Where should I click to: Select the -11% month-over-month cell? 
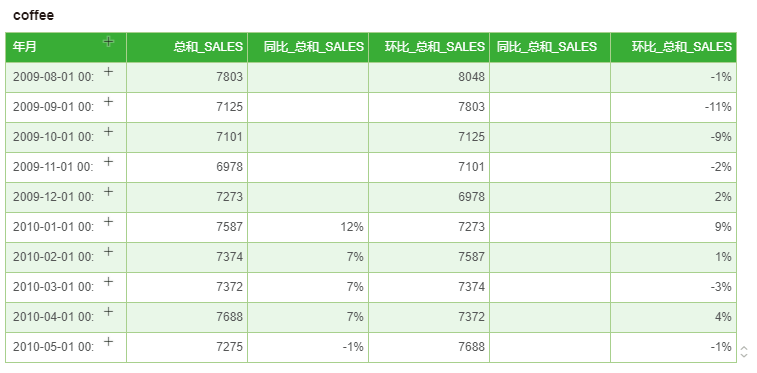coord(673,107)
